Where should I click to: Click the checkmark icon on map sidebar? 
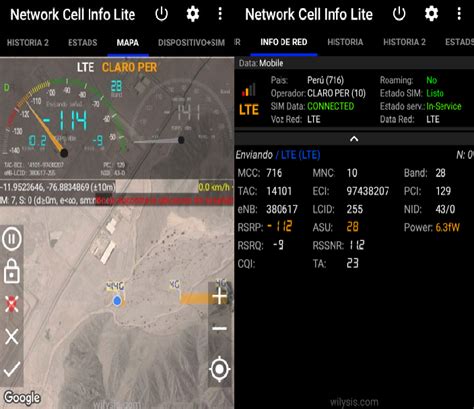[12, 369]
